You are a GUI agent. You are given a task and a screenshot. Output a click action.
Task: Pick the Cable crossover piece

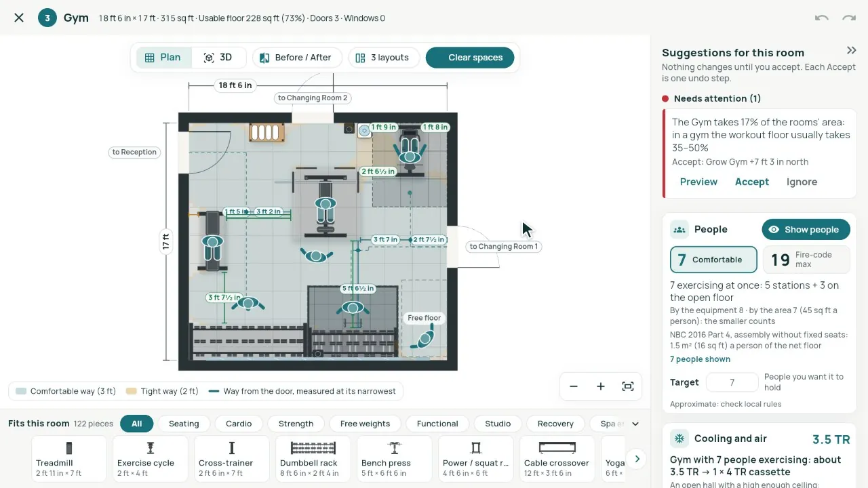557,459
